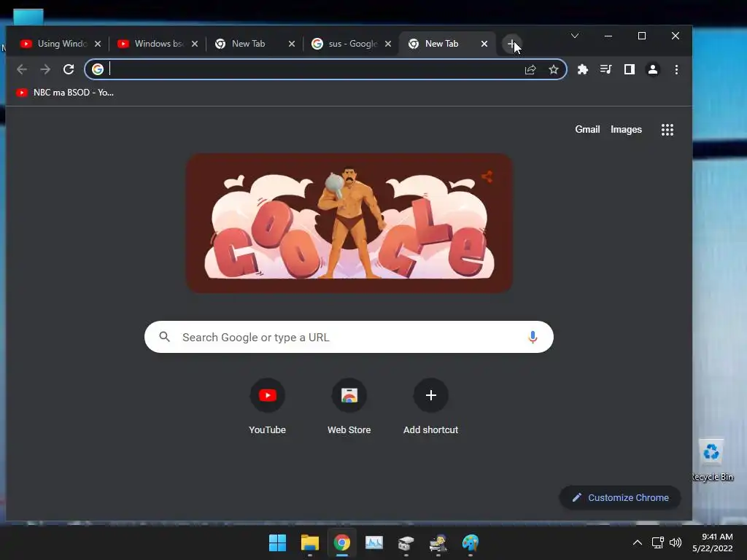Open the clock showing 9:41 AM
This screenshot has height=560, width=747.
click(713, 542)
